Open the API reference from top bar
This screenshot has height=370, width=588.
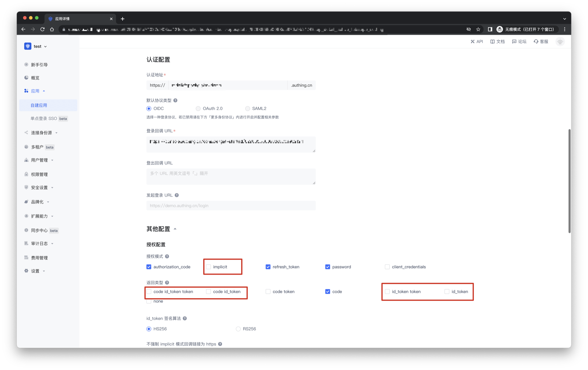[477, 41]
